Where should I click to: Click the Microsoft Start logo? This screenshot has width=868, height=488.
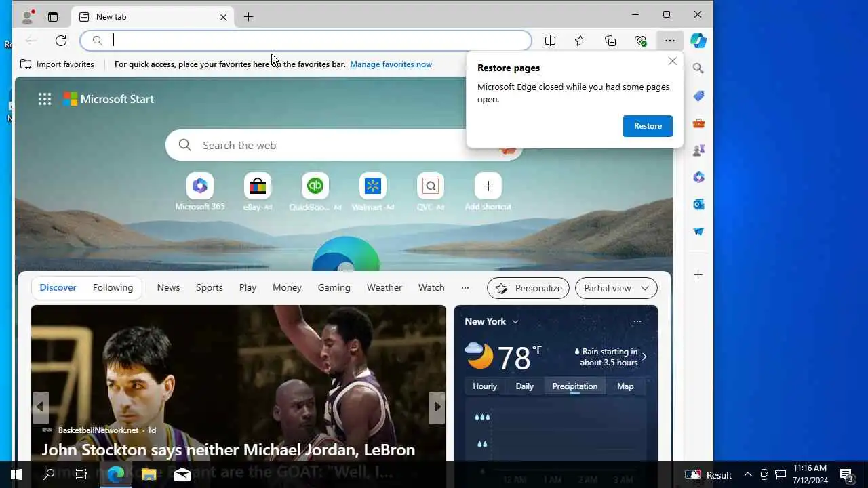108,99
